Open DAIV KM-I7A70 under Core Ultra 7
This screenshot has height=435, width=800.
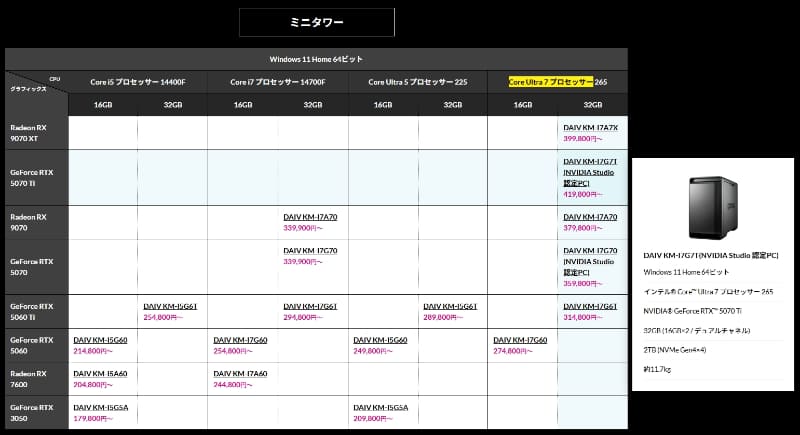point(590,217)
